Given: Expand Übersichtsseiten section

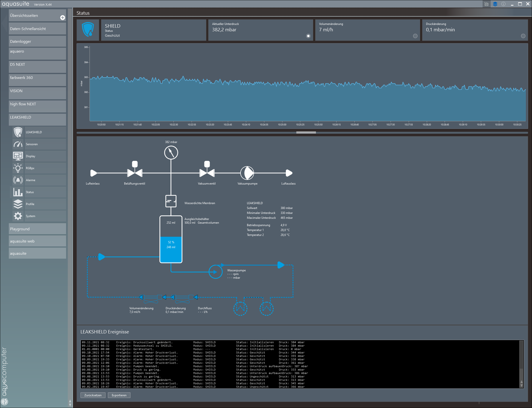Looking at the screenshot, I should click(x=37, y=15).
